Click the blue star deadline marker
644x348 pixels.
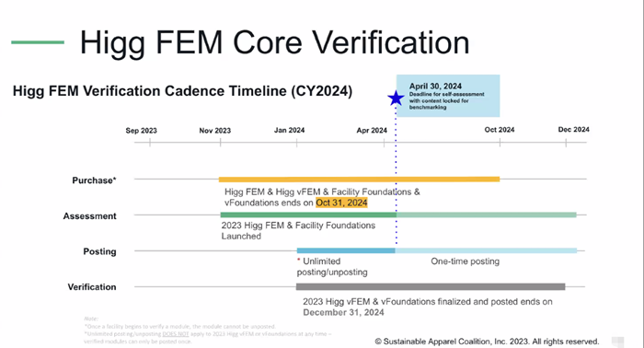(x=396, y=99)
